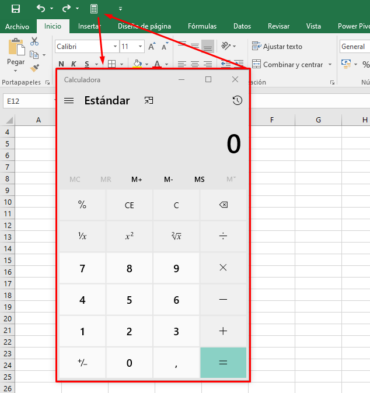Open the text orientation button
Screen dimensions: 370x393
pyautogui.click(x=226, y=46)
